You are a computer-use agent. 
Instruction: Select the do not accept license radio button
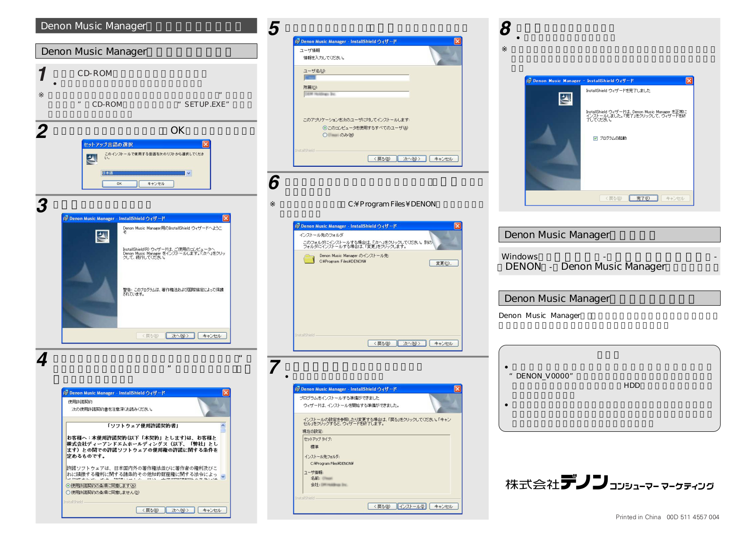coord(68,492)
